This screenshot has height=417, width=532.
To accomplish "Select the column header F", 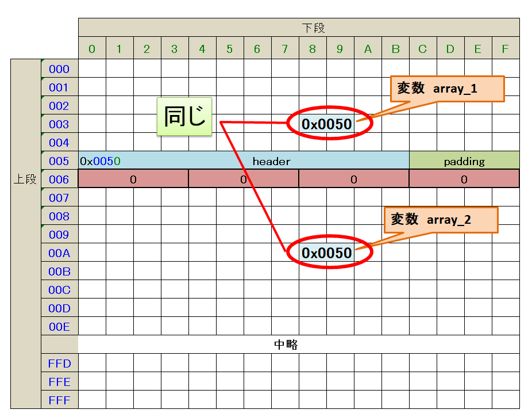I will tap(505, 49).
